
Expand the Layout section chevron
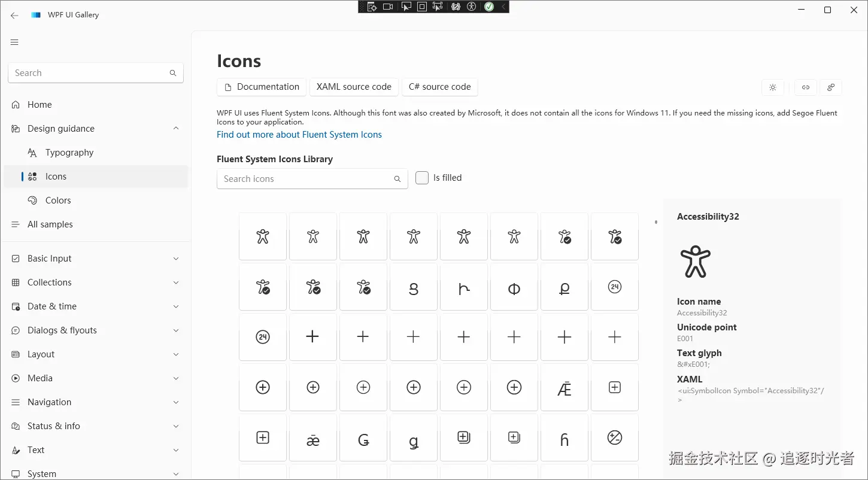click(x=176, y=354)
